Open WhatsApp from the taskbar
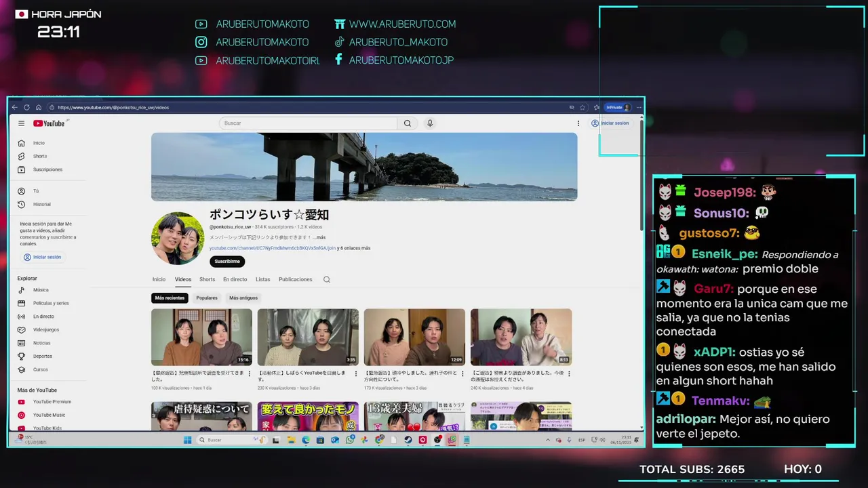Image resolution: width=868 pixels, height=488 pixels. [x=350, y=440]
